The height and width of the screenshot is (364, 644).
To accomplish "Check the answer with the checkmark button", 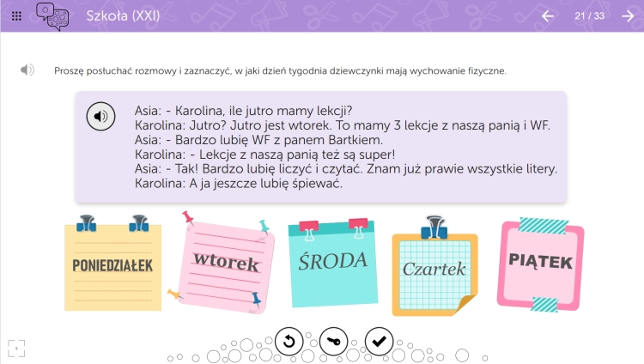I will click(379, 342).
